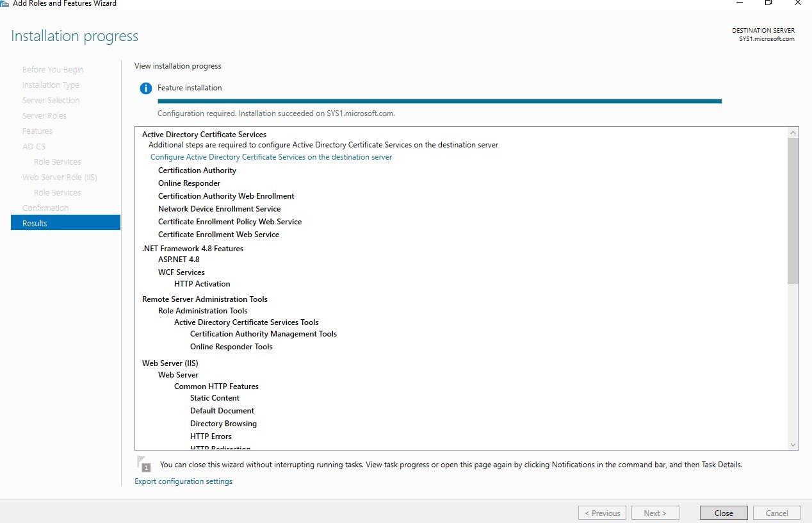
Task: Click the Close button
Action: click(724, 513)
